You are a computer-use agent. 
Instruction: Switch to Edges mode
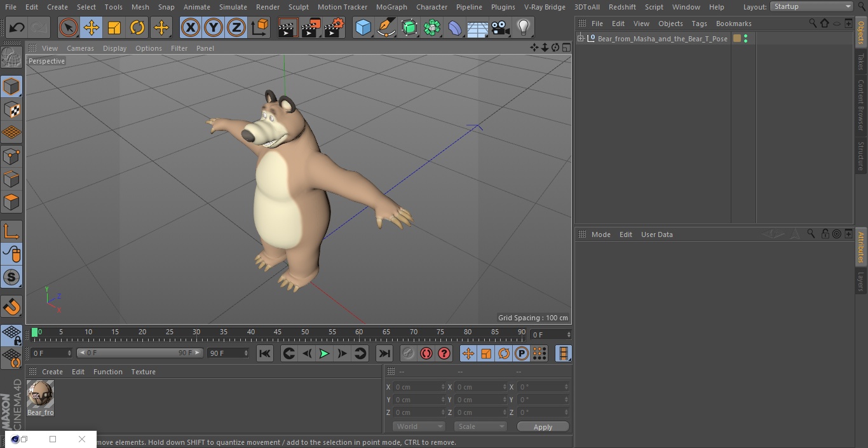pyautogui.click(x=11, y=179)
